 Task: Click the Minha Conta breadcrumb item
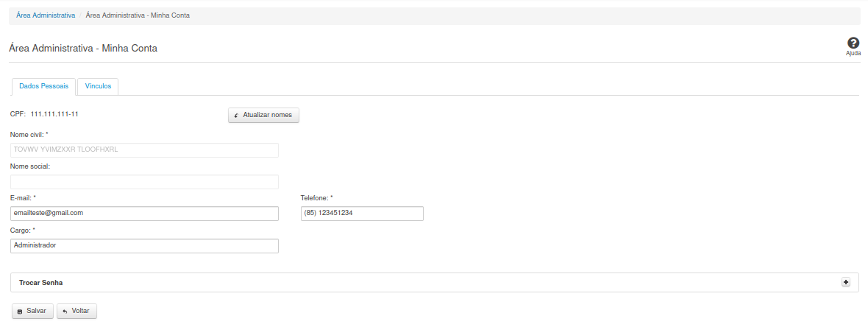138,15
